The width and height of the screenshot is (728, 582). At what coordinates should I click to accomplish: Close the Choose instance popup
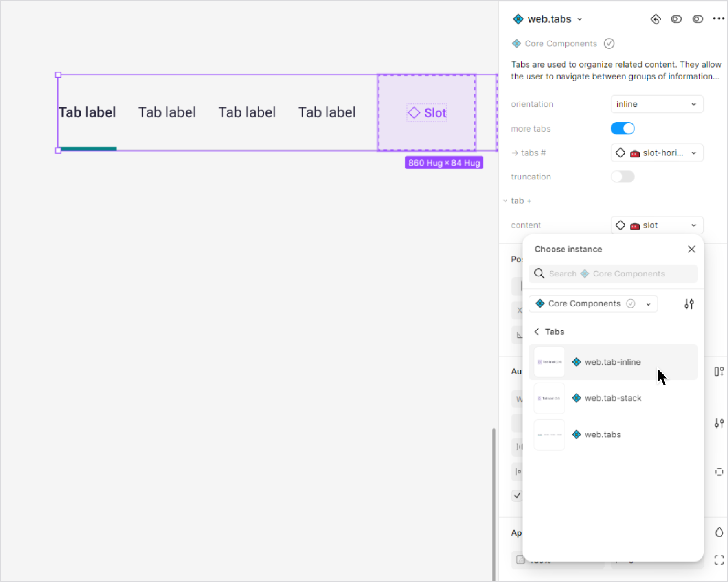[x=691, y=249]
